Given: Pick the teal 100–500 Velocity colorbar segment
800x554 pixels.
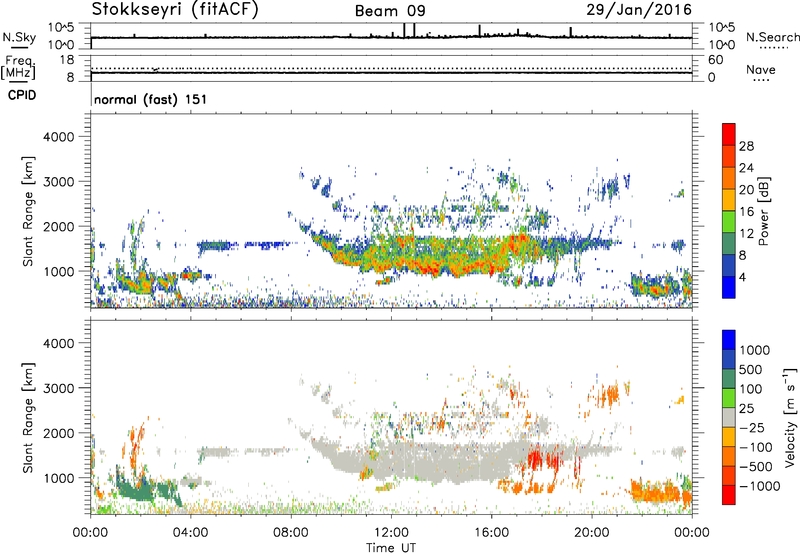Looking at the screenshot, I should 729,379.
